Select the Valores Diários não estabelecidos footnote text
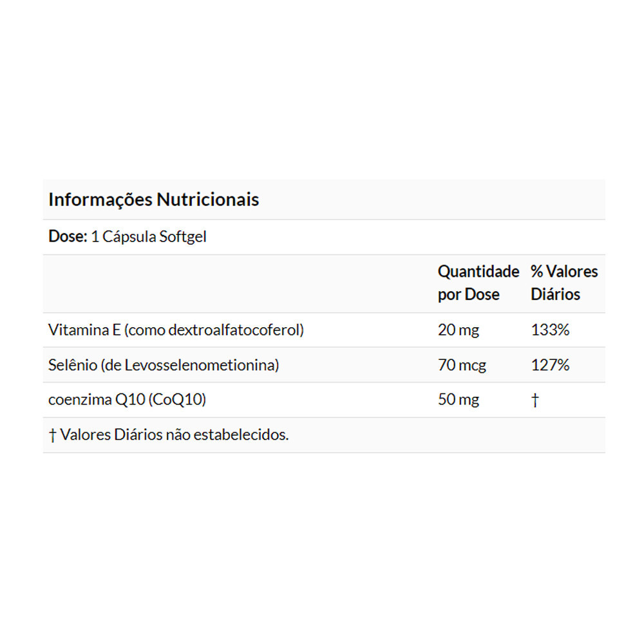The width and height of the screenshot is (644, 644). click(x=175, y=435)
